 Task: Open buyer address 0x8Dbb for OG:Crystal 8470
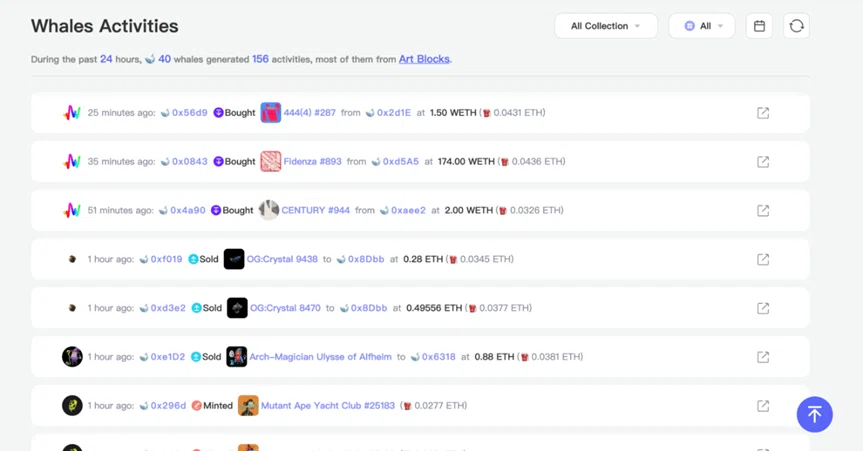point(369,308)
